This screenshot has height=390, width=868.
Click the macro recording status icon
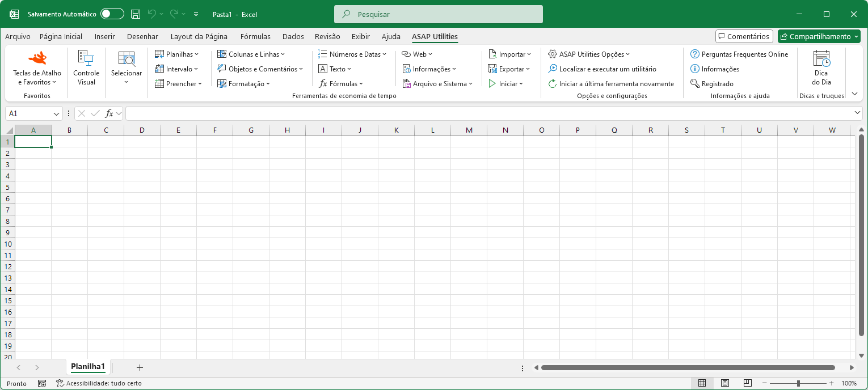[42, 383]
